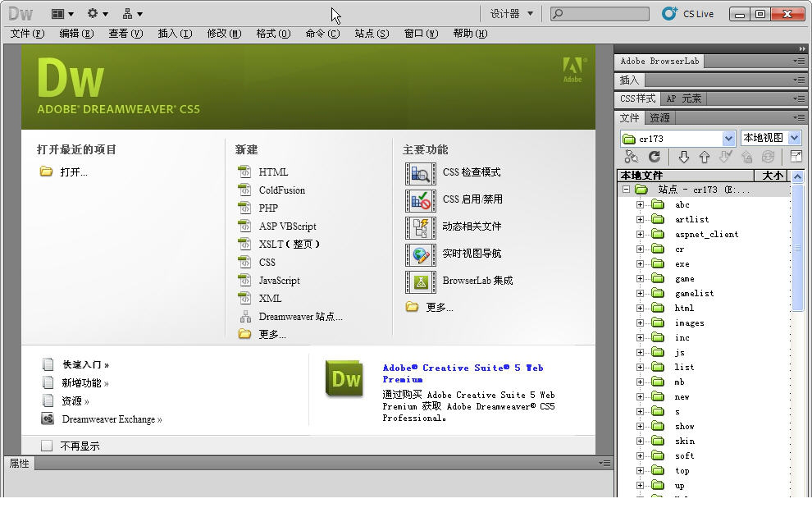Click the search input field
This screenshot has width=812, height=517.
point(600,13)
